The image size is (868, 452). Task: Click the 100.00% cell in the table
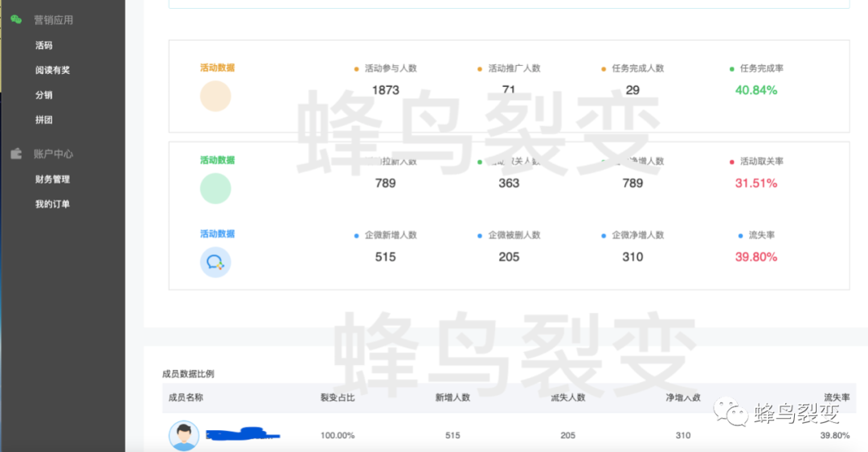[x=337, y=435]
